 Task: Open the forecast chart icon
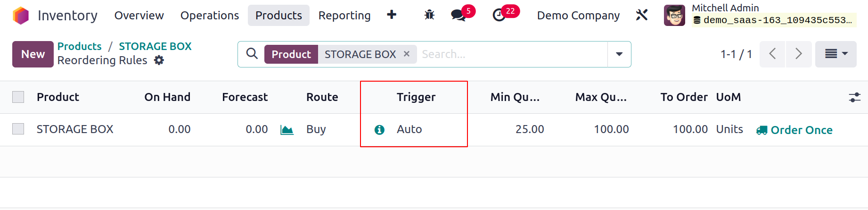(x=287, y=130)
